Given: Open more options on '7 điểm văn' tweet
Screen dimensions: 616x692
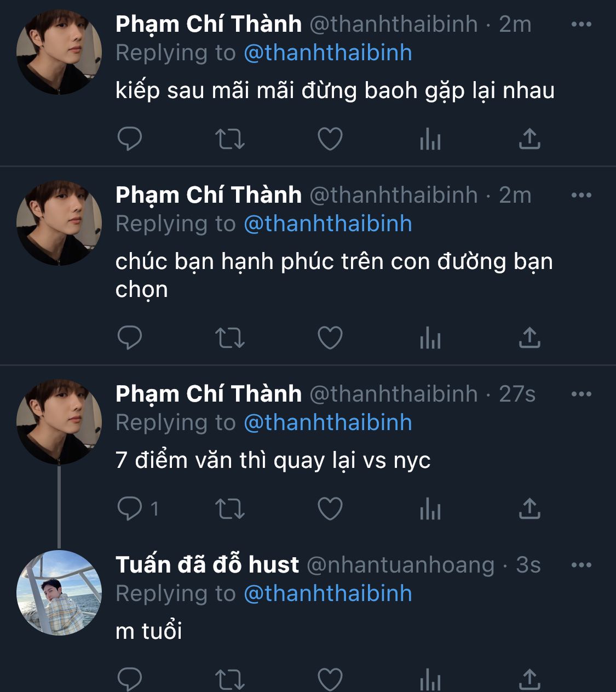Looking at the screenshot, I should 581,394.
